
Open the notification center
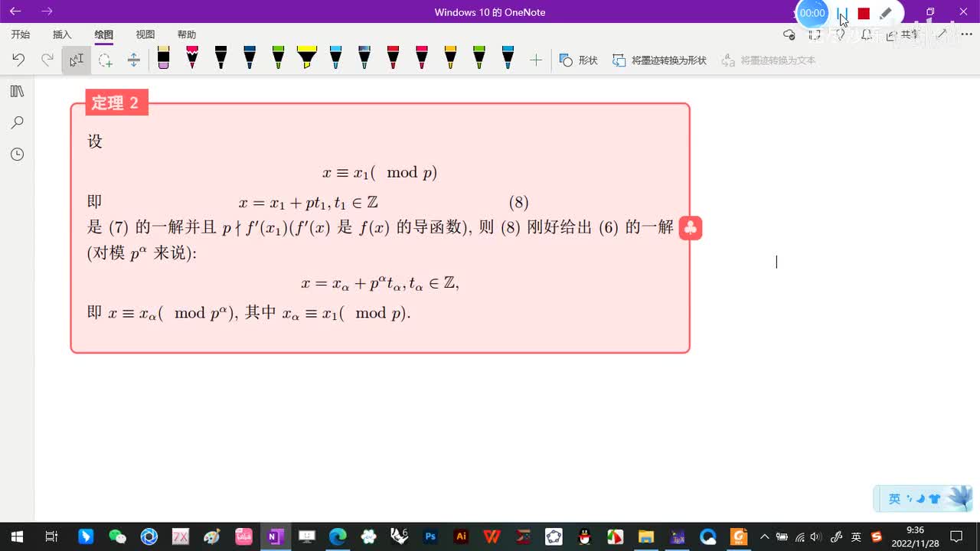956,536
